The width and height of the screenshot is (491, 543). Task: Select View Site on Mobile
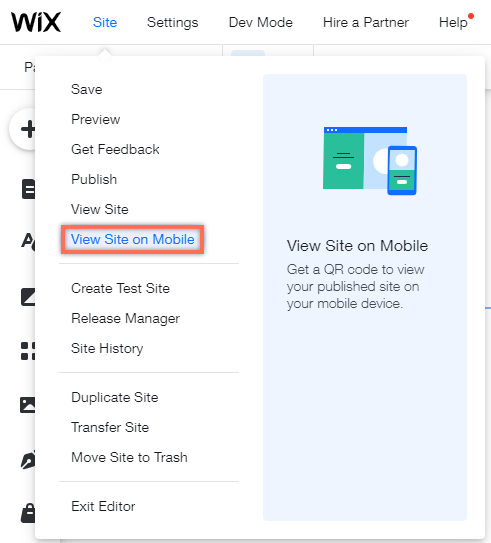click(133, 239)
